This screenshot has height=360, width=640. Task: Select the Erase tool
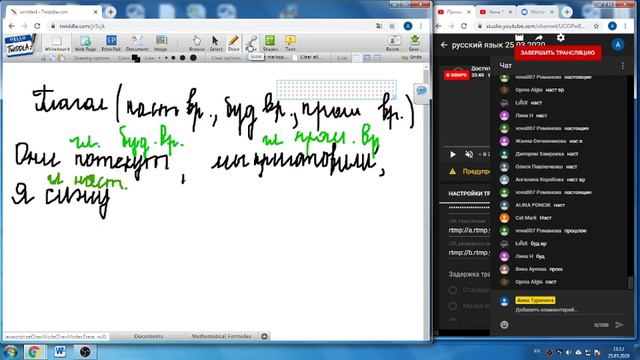point(251,43)
